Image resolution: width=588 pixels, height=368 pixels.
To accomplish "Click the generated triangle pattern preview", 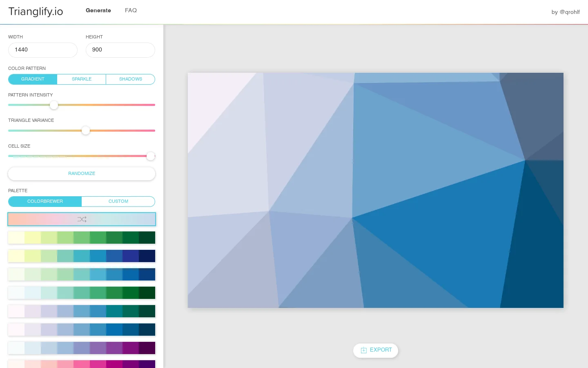I will coord(376,190).
